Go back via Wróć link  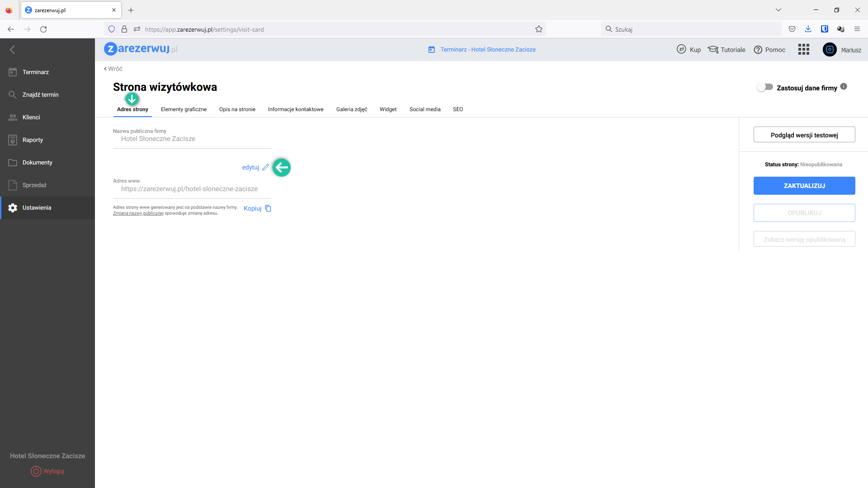pos(113,69)
